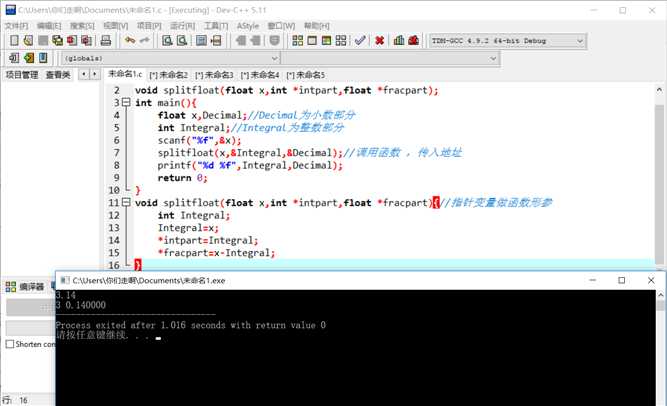Viewport: 667px width, 406px height.
Task: Open the empty member function dropdown
Action: pos(390,58)
